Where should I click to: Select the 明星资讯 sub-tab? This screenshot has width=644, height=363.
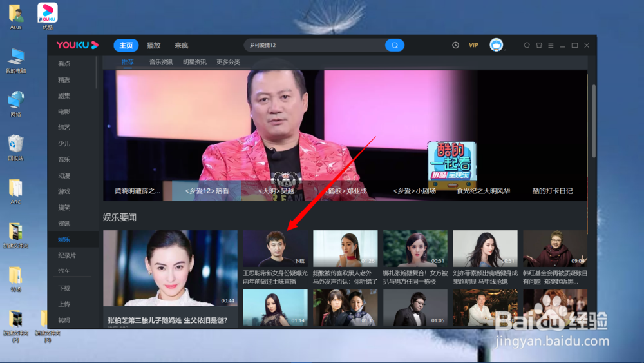pos(194,62)
